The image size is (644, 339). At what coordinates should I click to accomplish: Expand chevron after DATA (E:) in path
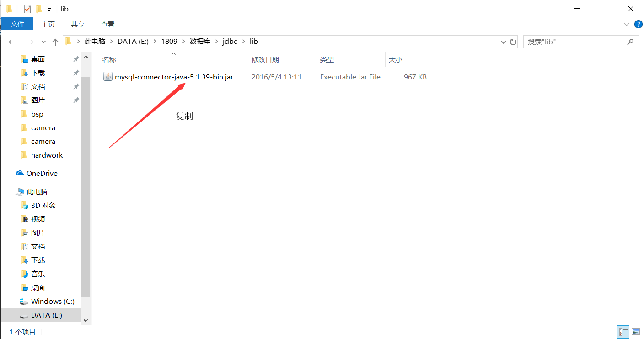coord(155,42)
